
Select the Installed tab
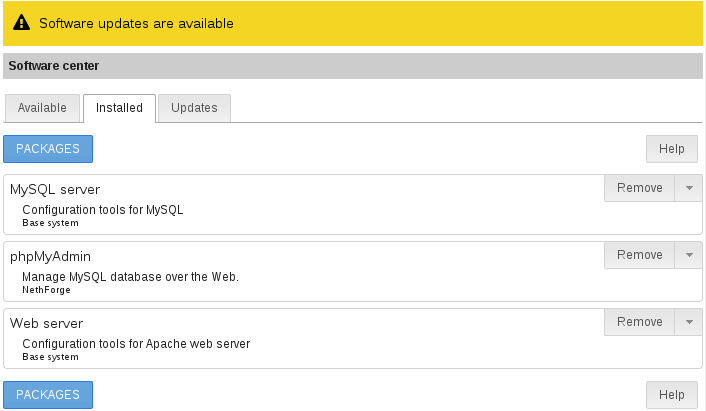tap(119, 108)
